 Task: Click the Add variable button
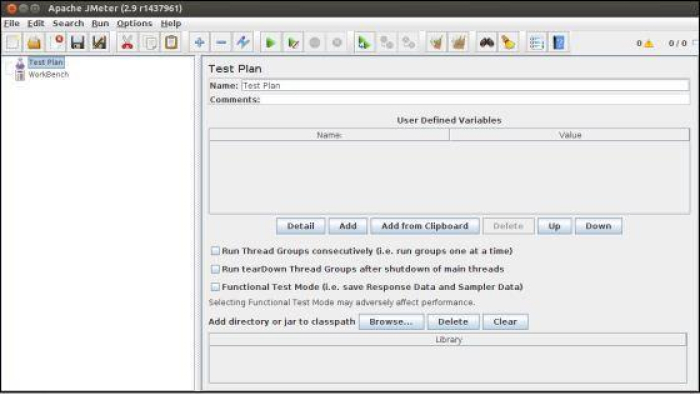(x=348, y=226)
